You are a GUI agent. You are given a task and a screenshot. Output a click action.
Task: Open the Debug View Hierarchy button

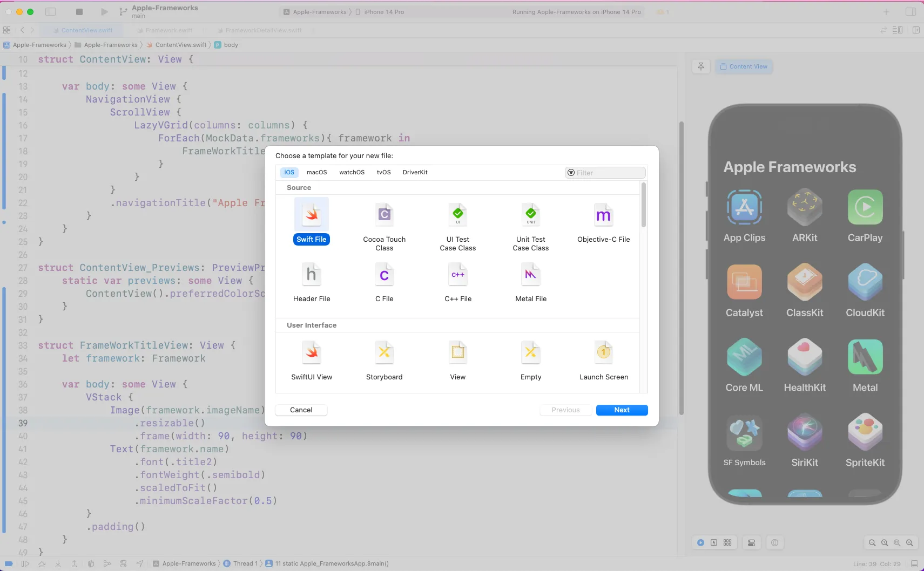pos(91,563)
